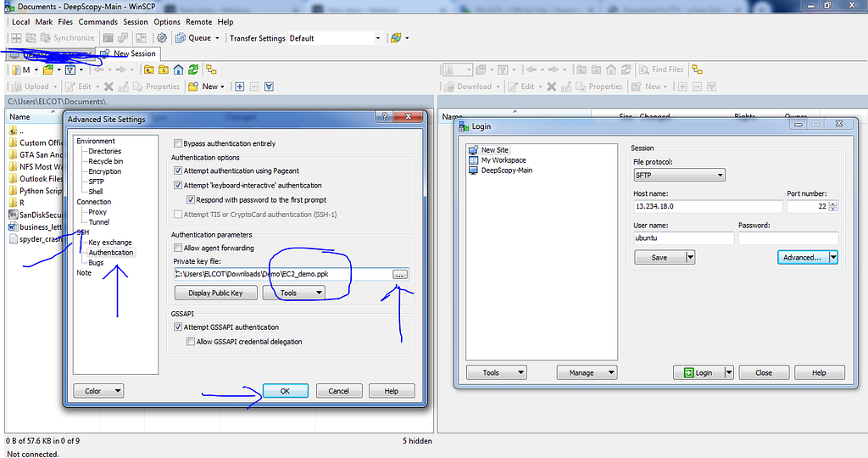Open Manage dropdown in Login dialog
The width and height of the screenshot is (868, 458).
587,372
